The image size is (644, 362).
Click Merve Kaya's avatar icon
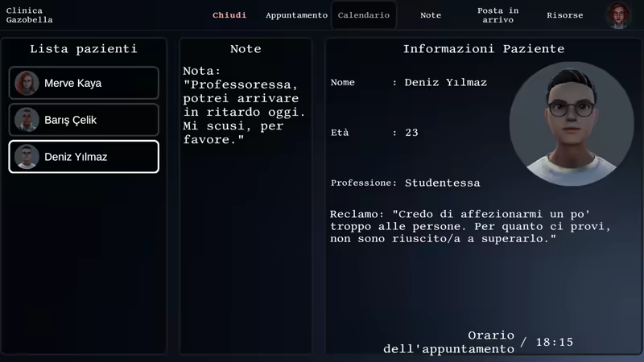click(27, 83)
